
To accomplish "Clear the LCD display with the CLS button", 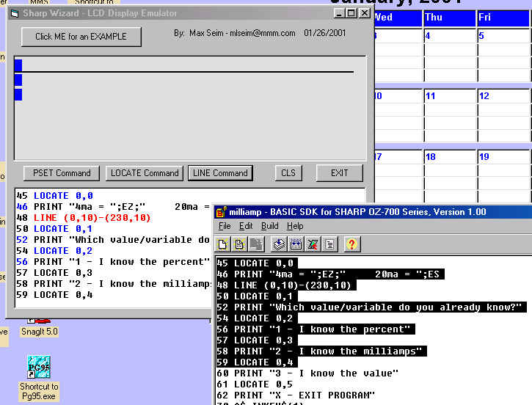I will pyautogui.click(x=288, y=173).
